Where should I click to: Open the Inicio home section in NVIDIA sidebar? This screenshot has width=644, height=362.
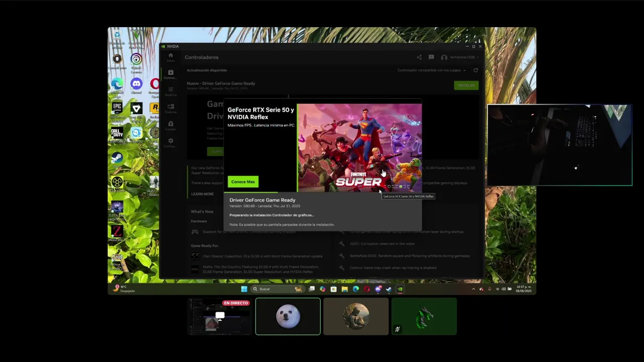[171, 57]
